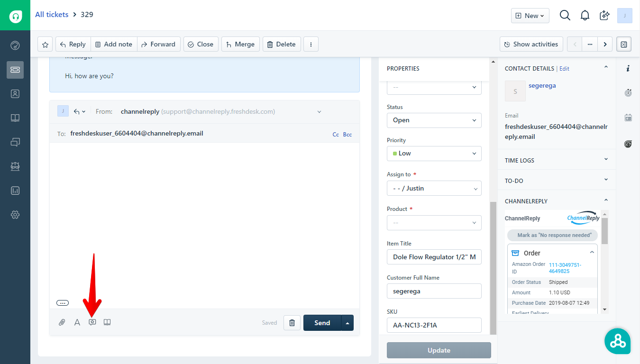Open the Amazon Order ID link
The height and width of the screenshot is (364, 640).
pyautogui.click(x=565, y=268)
